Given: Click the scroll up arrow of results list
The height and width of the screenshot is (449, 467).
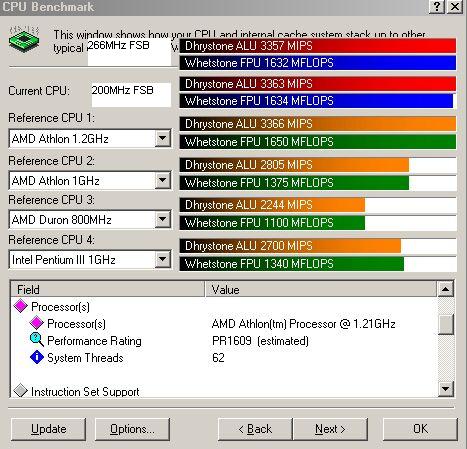Looking at the screenshot, I should (x=446, y=289).
